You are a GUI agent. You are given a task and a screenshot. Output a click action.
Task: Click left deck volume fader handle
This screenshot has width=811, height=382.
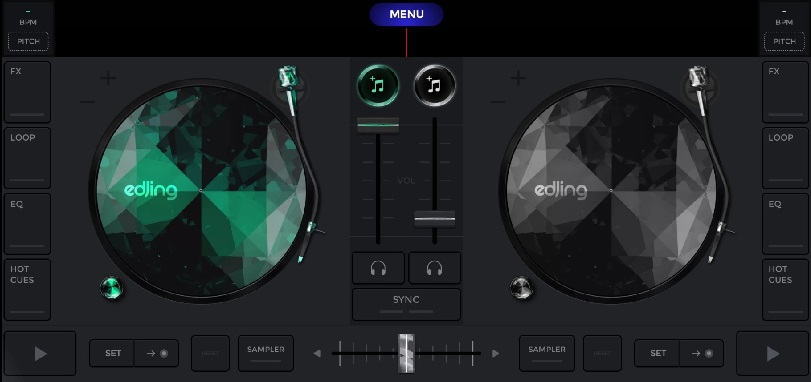378,125
